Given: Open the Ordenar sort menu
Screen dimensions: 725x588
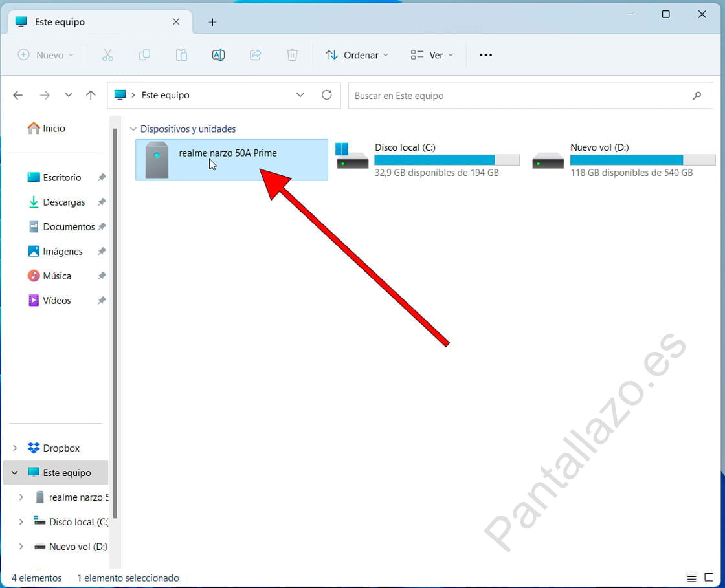Looking at the screenshot, I should click(357, 55).
